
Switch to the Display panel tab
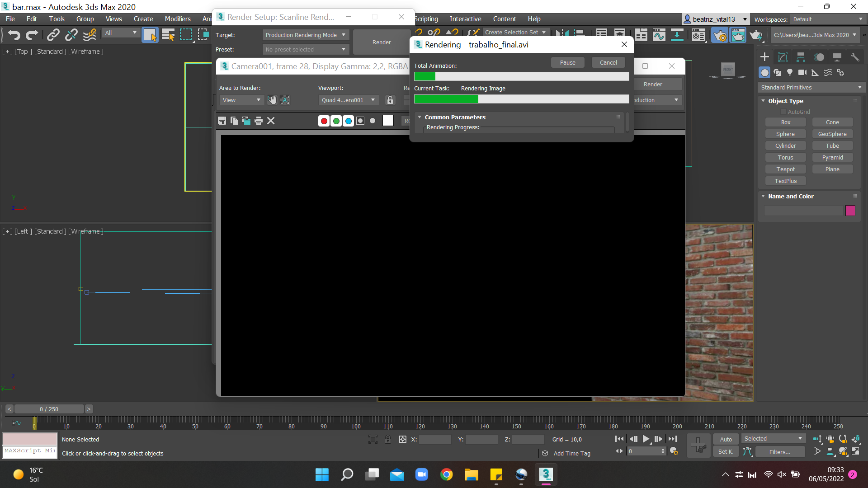(x=837, y=57)
